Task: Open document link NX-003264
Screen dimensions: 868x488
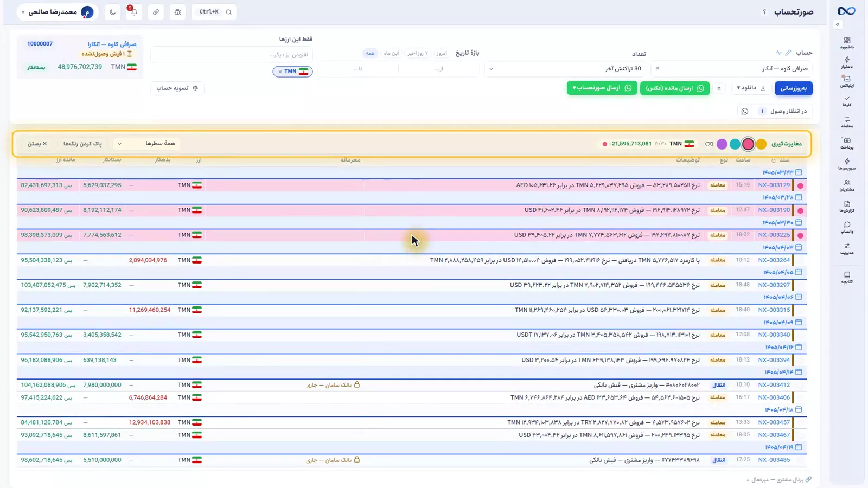Action: click(774, 260)
